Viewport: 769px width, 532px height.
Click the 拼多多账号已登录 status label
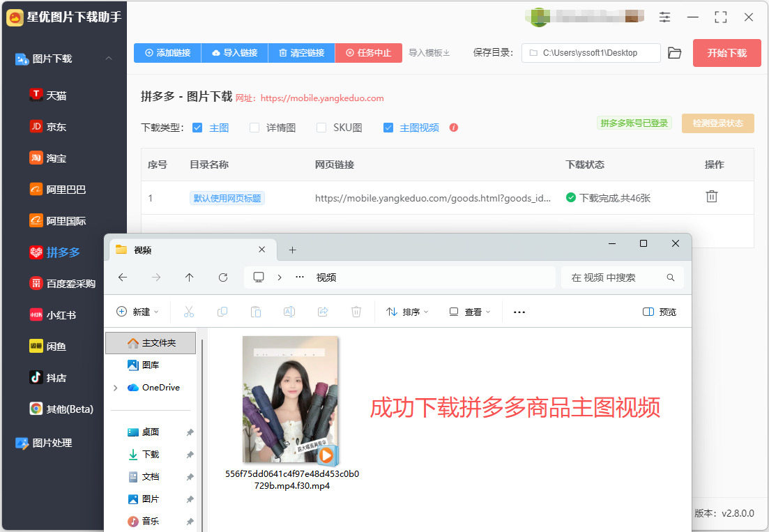tap(634, 123)
